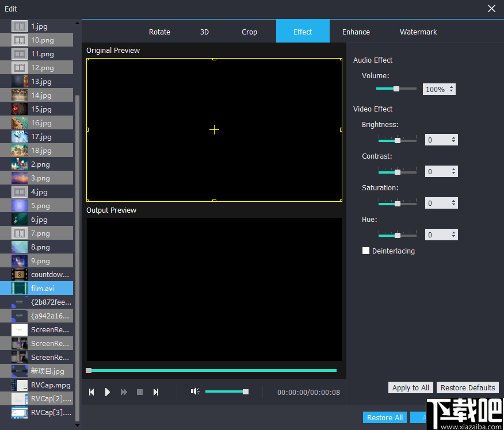Enable the Deinterlacing option
This screenshot has width=504, height=430.
(366, 251)
